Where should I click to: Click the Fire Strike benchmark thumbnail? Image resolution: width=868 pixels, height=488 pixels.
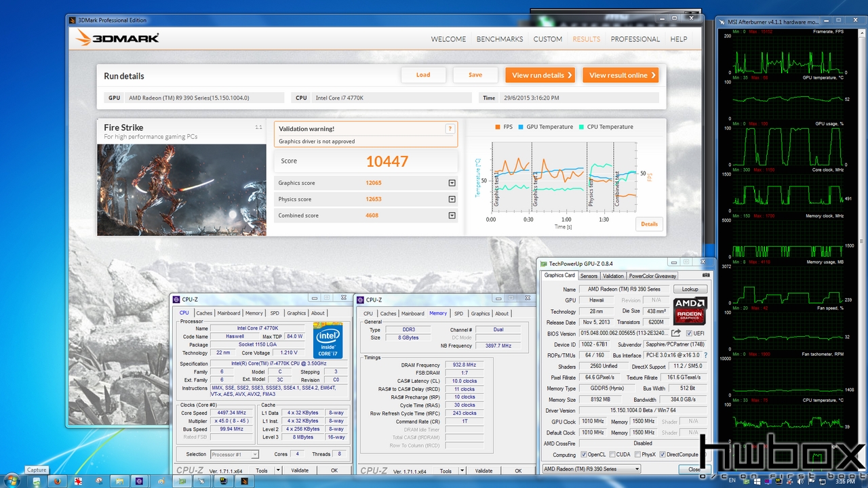pos(182,190)
